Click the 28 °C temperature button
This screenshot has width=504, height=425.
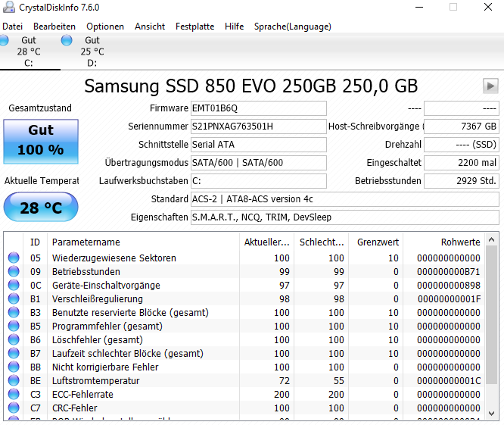pos(41,208)
